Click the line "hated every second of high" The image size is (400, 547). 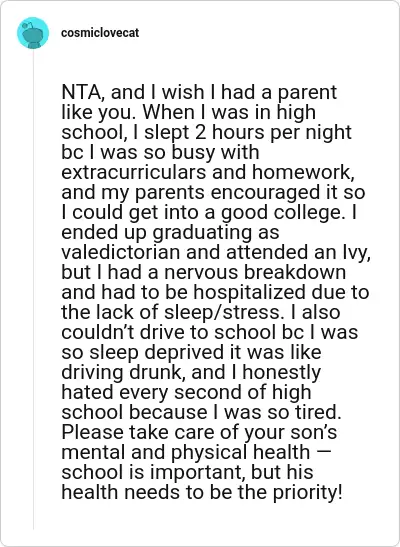186,392
